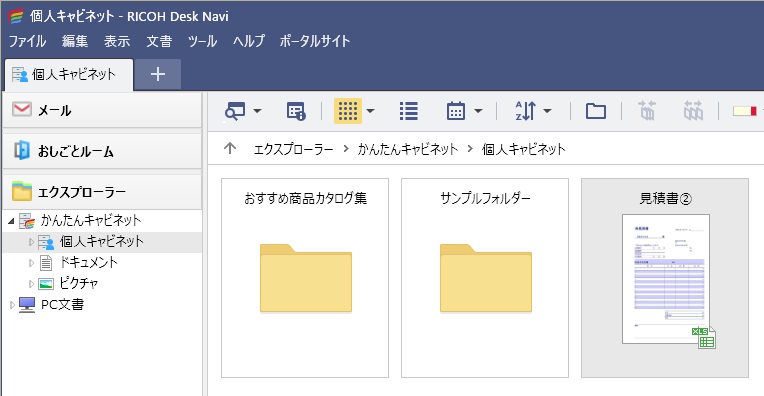Open the 表示 menu
Image resolution: width=764 pixels, height=396 pixels.
pos(117,41)
